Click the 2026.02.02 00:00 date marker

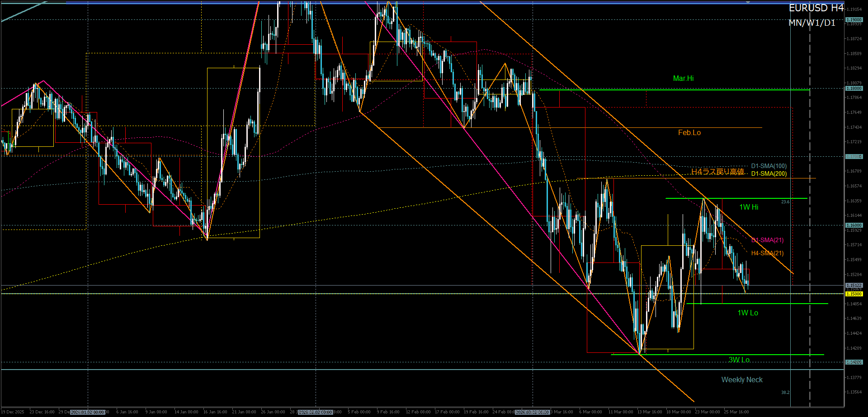(316, 412)
